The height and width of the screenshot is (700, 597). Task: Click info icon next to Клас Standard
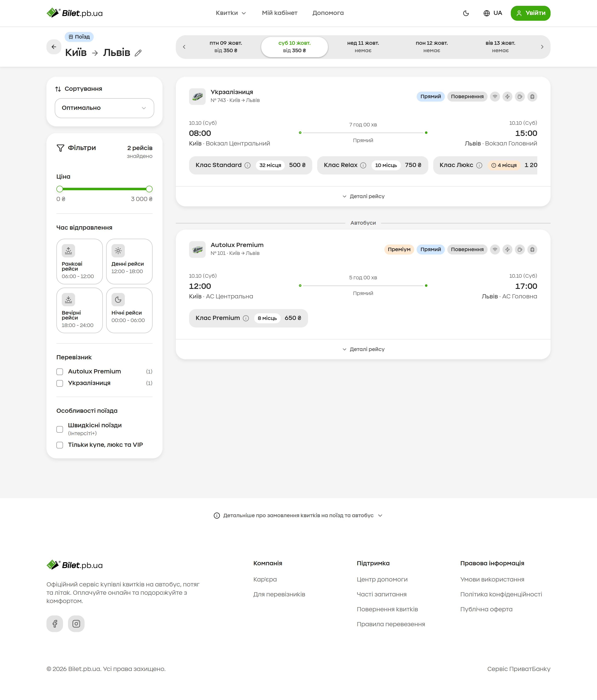point(248,165)
